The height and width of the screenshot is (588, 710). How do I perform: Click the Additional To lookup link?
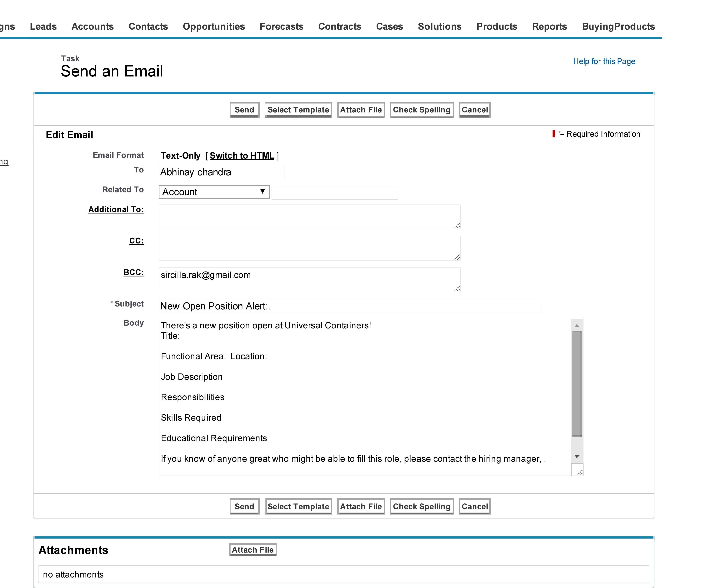(x=116, y=209)
